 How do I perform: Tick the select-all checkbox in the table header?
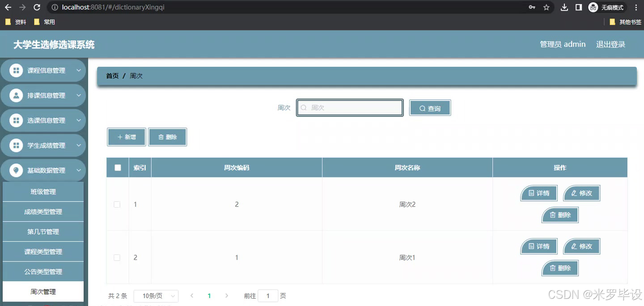[118, 168]
